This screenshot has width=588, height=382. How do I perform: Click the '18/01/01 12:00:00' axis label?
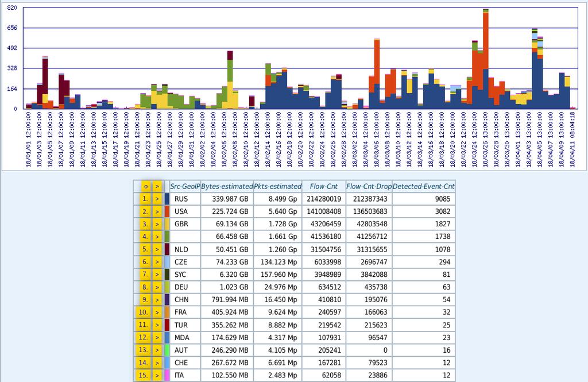29,139
